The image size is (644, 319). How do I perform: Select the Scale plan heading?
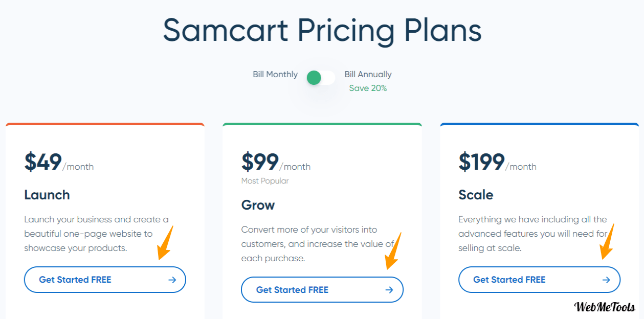click(x=476, y=195)
